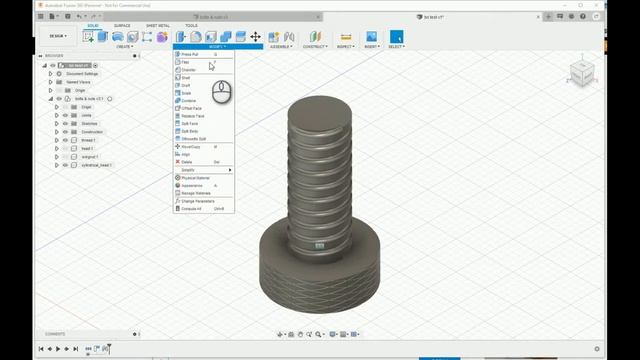Viewport: 640px width, 360px height.
Task: Switch to the TOOLS tab
Action: coord(191,26)
